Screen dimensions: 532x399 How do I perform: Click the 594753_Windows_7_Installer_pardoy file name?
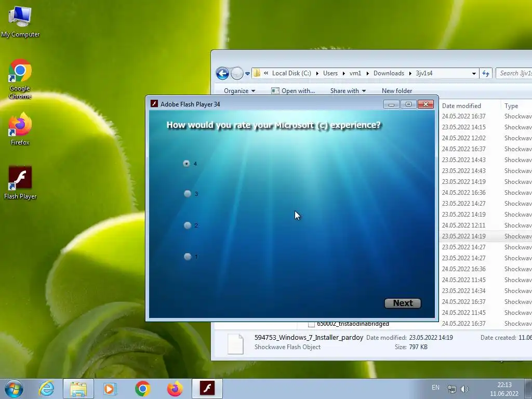pyautogui.click(x=309, y=338)
